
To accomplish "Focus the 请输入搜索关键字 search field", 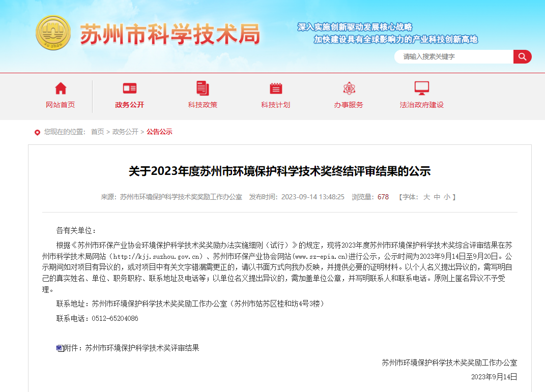I will [454, 56].
